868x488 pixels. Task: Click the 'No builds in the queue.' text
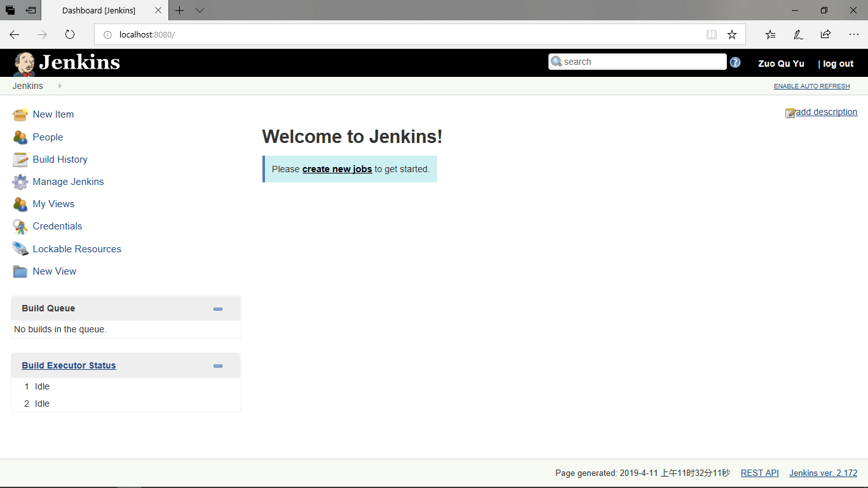pyautogui.click(x=60, y=329)
